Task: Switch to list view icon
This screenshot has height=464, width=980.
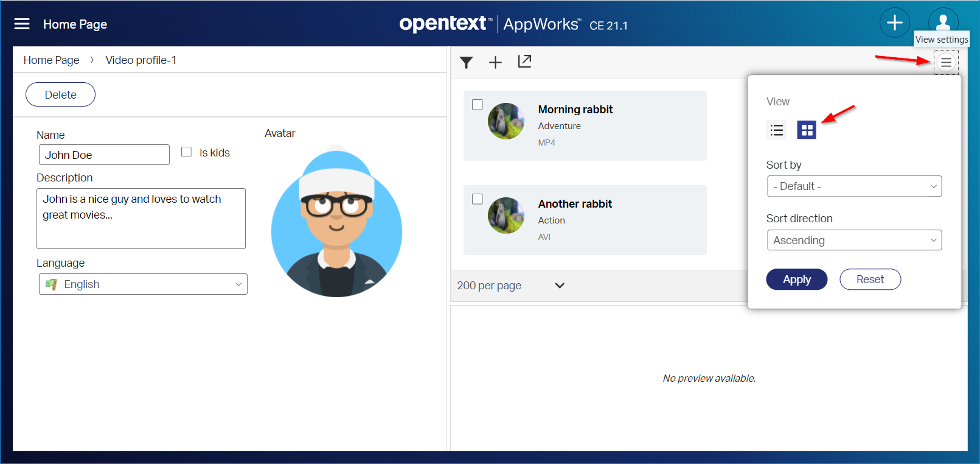Action: pos(776,130)
